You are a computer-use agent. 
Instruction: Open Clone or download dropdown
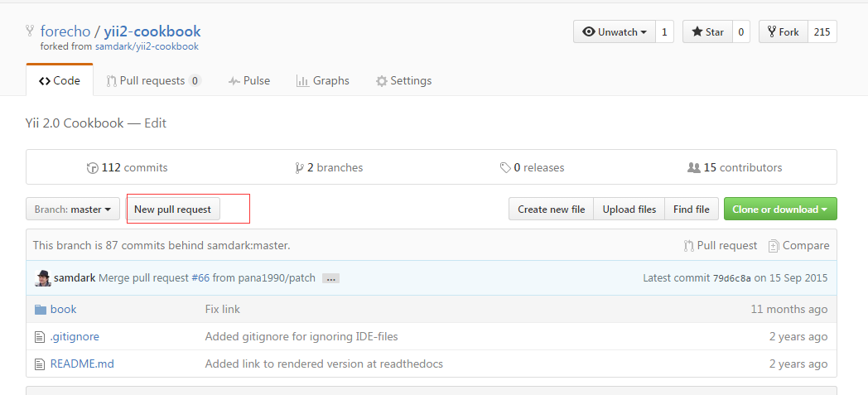(x=780, y=210)
